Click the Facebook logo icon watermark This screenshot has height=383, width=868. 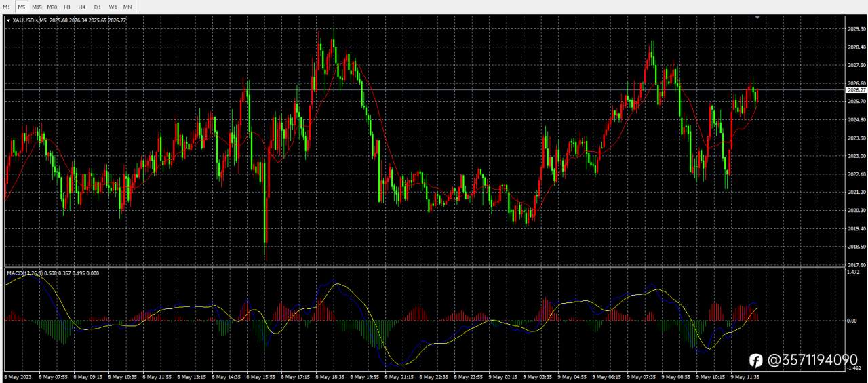(x=756, y=360)
